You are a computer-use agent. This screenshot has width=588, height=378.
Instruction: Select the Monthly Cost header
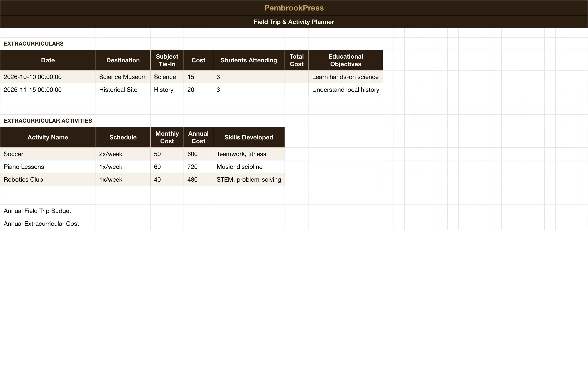[x=167, y=137]
